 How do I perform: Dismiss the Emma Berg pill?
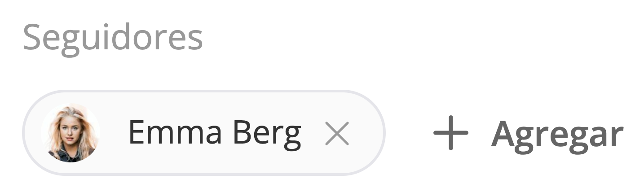pyautogui.click(x=337, y=133)
